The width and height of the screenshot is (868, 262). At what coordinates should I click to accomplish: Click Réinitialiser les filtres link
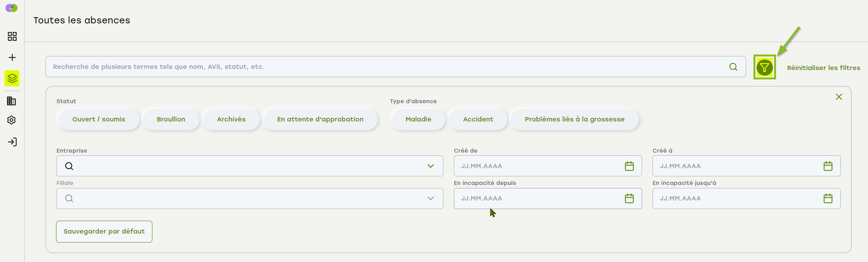823,68
